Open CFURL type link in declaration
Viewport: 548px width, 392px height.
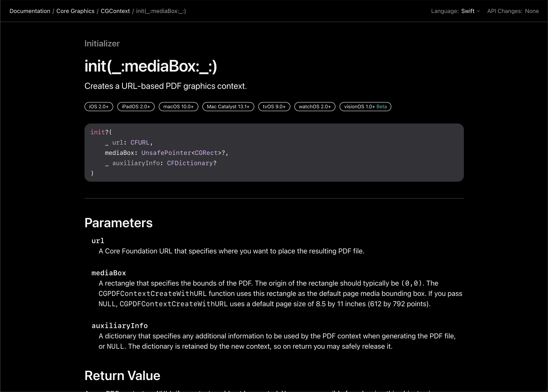140,142
